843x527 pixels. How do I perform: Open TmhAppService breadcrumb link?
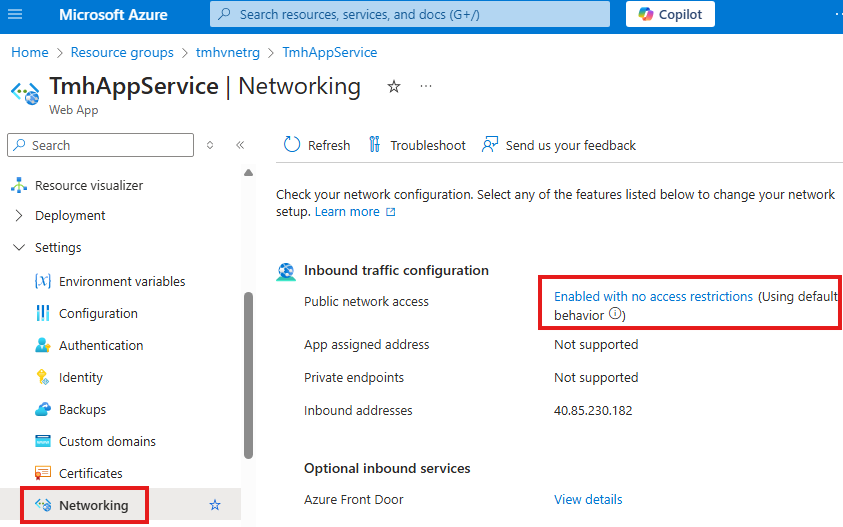pyautogui.click(x=330, y=52)
